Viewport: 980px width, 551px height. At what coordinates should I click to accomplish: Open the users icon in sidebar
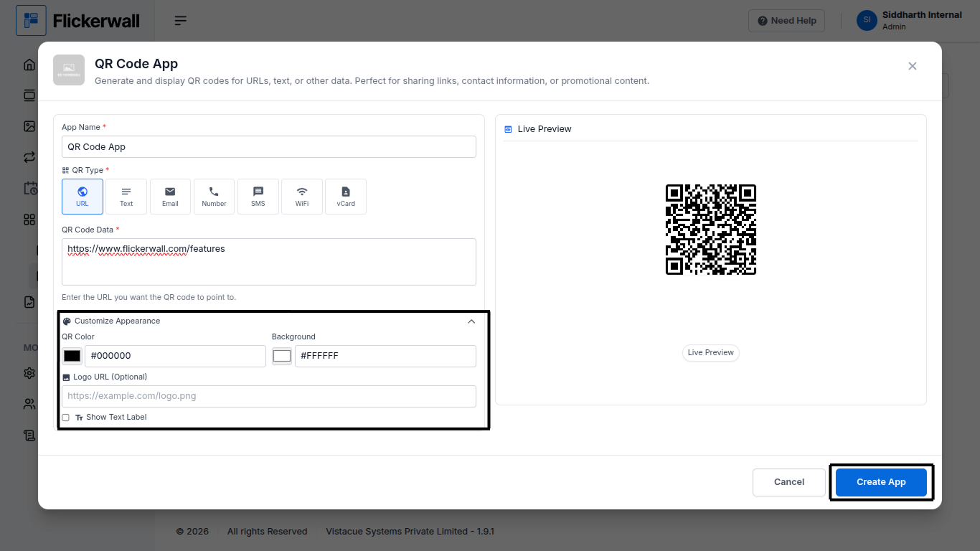click(29, 404)
